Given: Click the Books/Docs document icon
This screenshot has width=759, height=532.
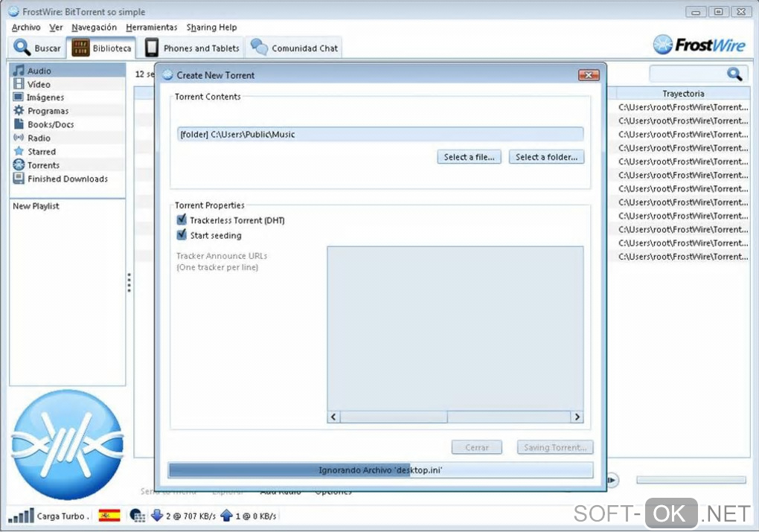Looking at the screenshot, I should 19,124.
